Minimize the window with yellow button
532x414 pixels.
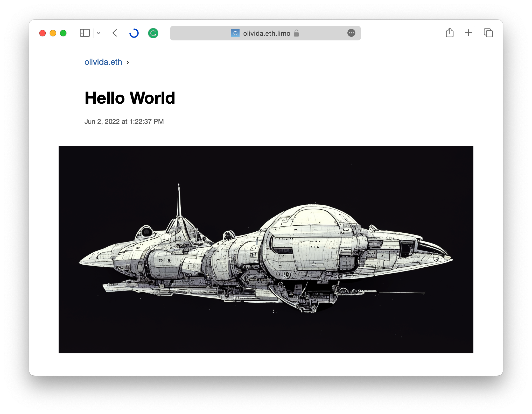click(x=53, y=33)
